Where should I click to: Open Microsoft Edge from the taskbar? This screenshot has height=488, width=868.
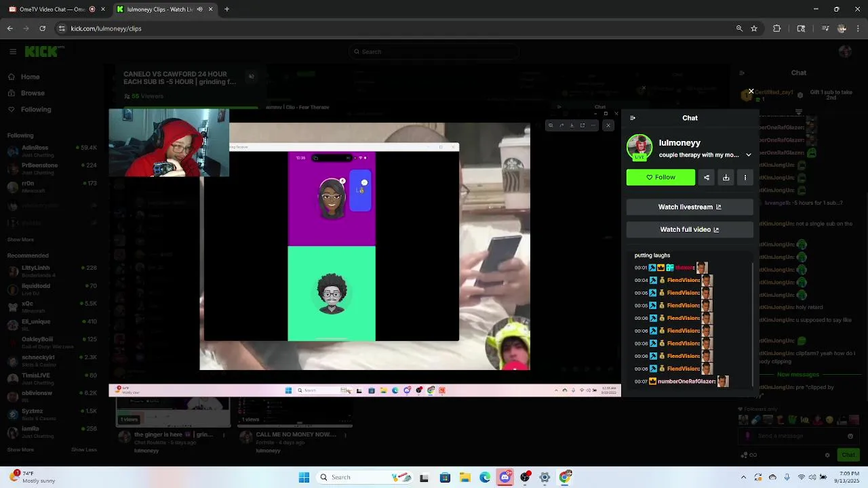tap(485, 477)
